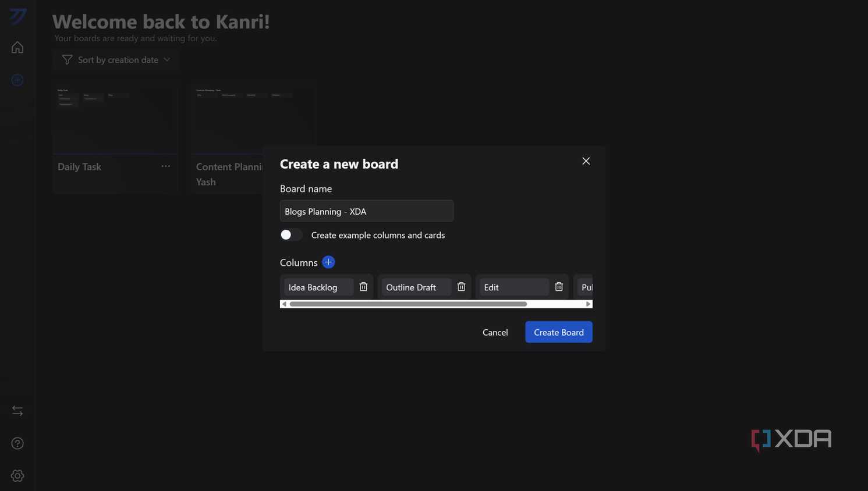The image size is (868, 491).
Task: Click the scrollbar right arrow
Action: click(x=589, y=304)
